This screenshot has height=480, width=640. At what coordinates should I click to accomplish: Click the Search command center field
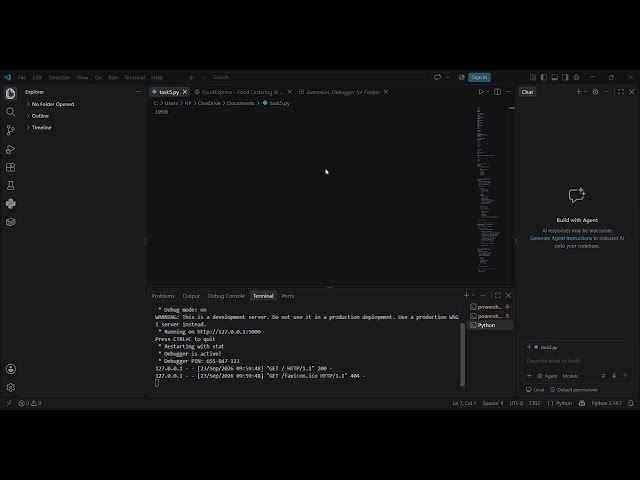(320, 77)
